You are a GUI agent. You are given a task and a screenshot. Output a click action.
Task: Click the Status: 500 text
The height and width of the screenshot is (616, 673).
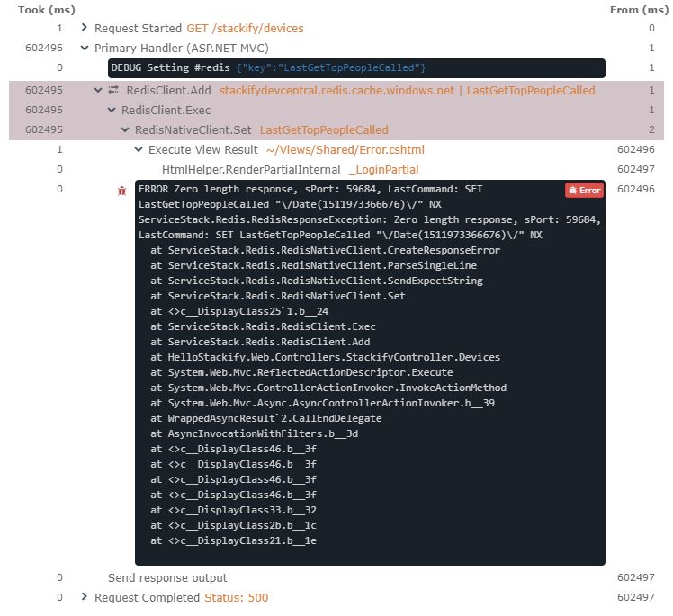coord(236,597)
